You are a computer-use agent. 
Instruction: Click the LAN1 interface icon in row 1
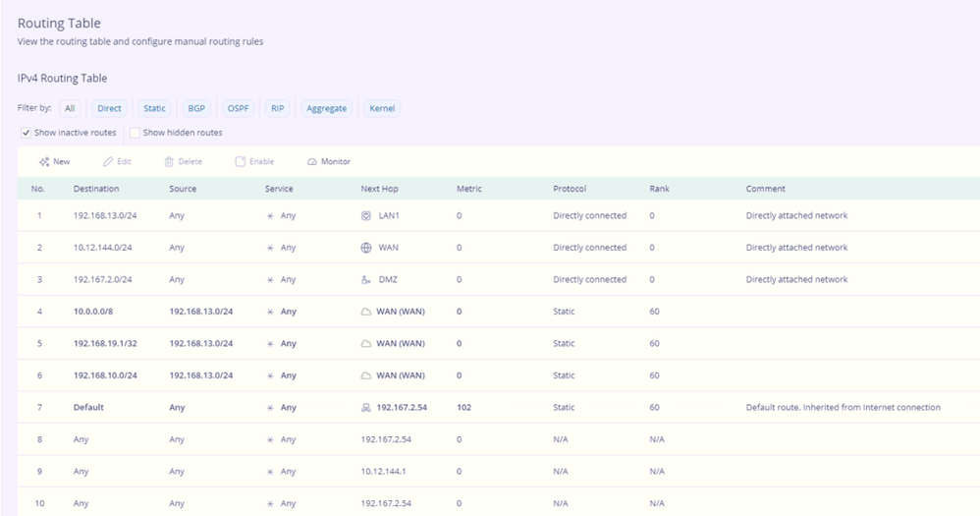(x=366, y=215)
